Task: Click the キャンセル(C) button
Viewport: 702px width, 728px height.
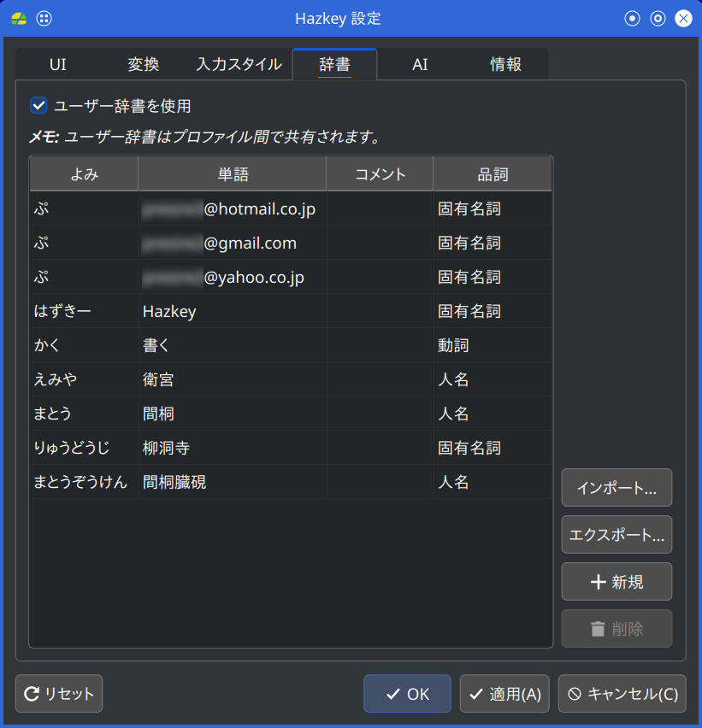Action: [x=622, y=694]
